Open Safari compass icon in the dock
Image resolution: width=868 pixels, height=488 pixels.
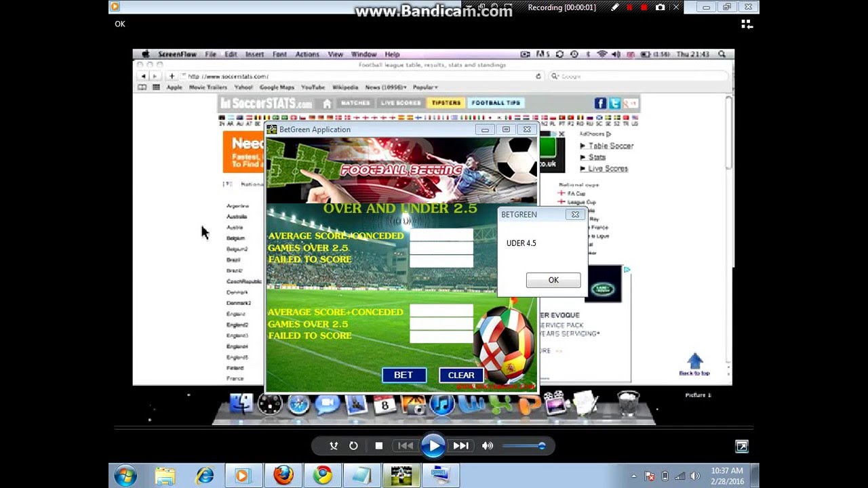(298, 405)
